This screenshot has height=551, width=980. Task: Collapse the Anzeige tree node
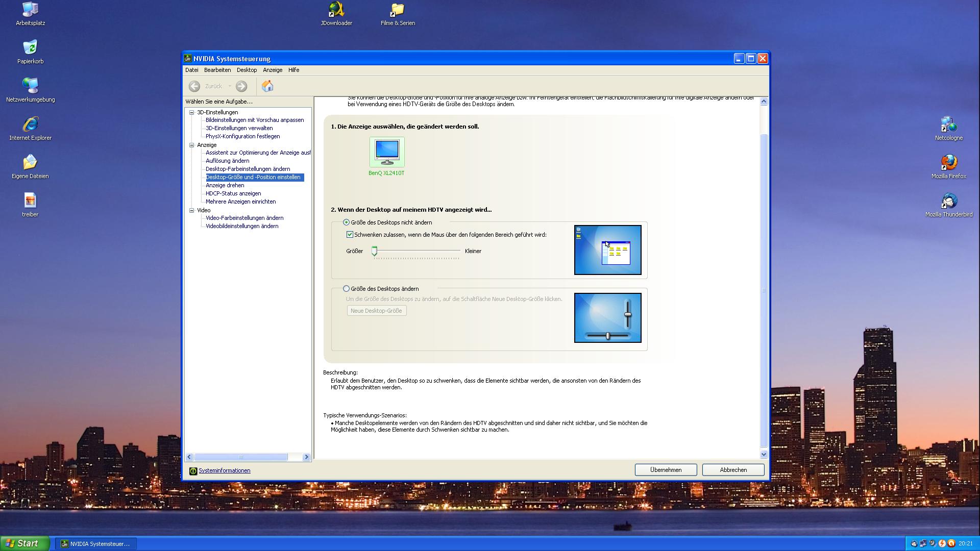pyautogui.click(x=192, y=145)
